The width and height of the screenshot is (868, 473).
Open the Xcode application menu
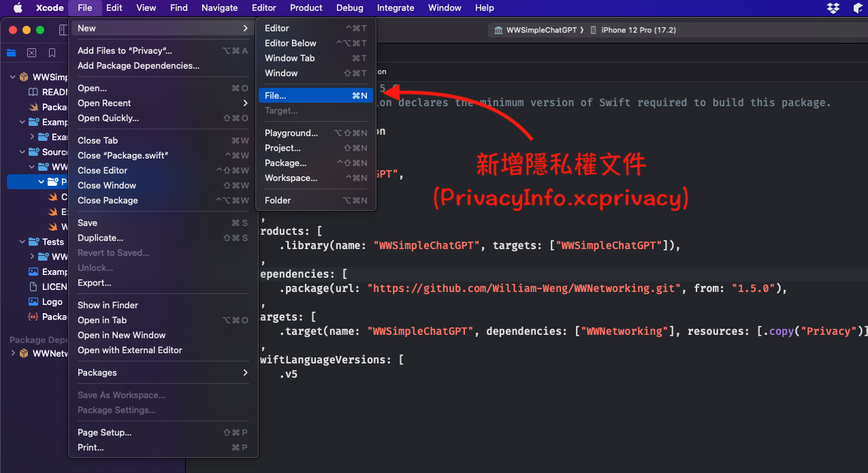(x=50, y=7)
